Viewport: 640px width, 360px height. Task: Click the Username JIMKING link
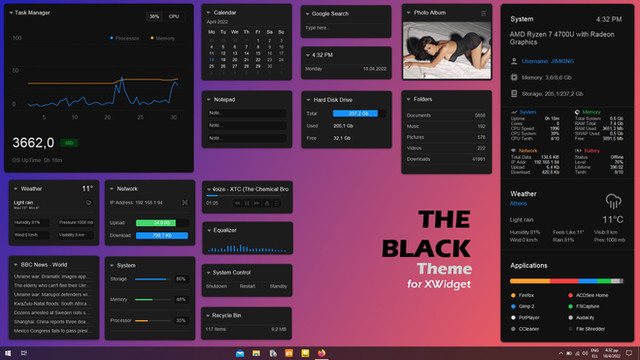(x=548, y=61)
